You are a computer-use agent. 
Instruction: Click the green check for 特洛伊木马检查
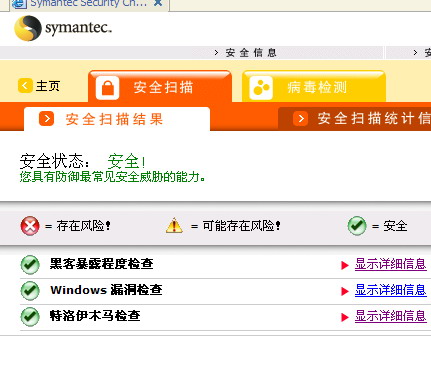pyautogui.click(x=30, y=316)
